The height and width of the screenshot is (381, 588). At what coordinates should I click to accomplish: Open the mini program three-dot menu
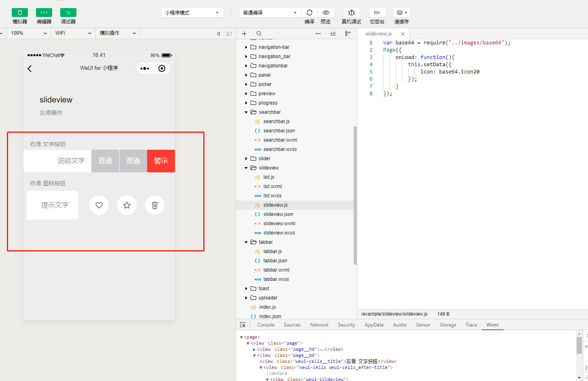(145, 69)
